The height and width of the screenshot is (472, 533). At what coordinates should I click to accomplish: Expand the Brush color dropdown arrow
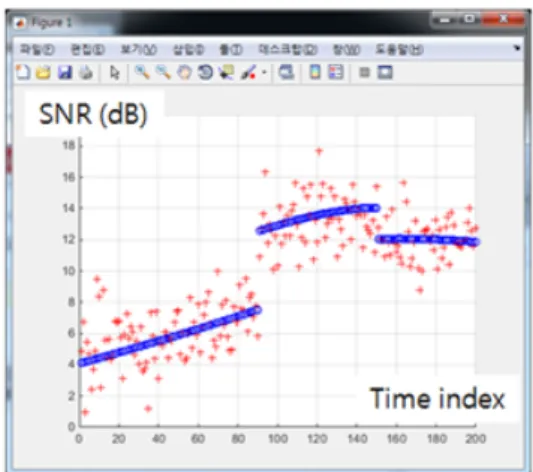264,72
